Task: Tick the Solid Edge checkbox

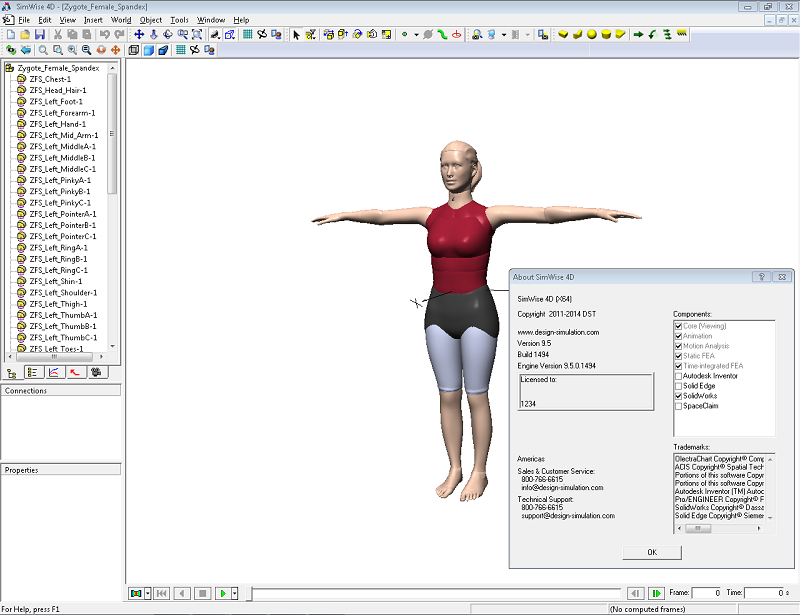Action: click(x=679, y=386)
